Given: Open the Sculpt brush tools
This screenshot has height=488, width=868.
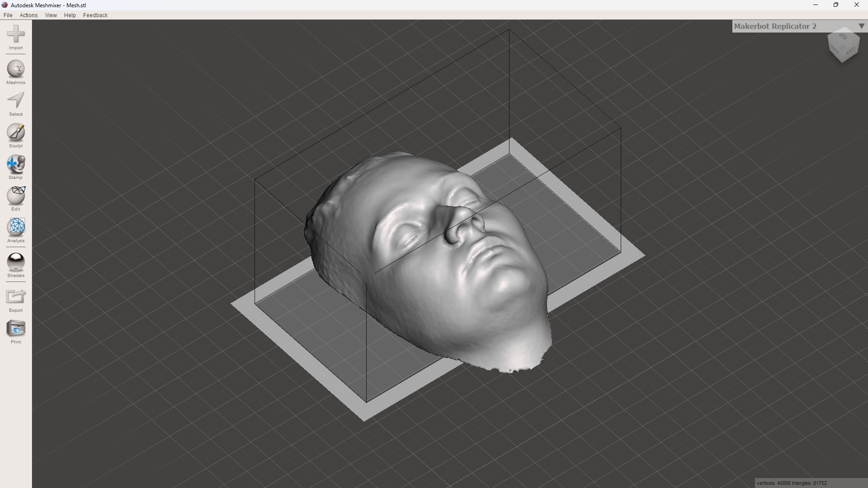Looking at the screenshot, I should (16, 132).
